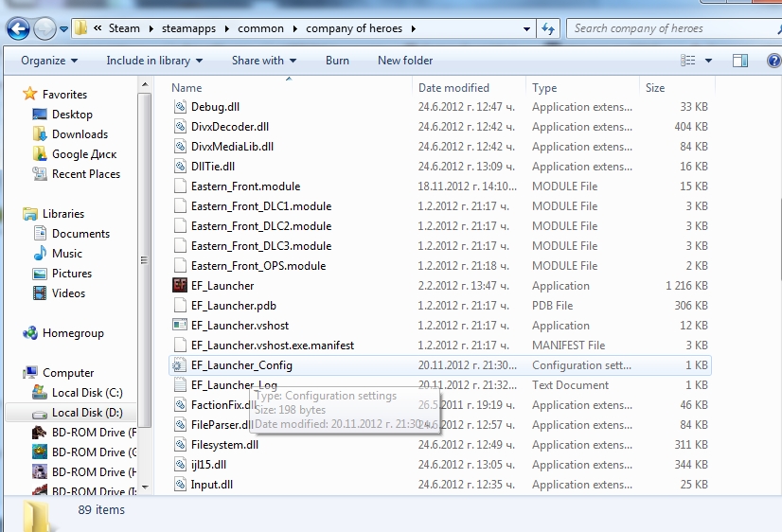
Task: Sort by the Type column header
Action: point(544,88)
